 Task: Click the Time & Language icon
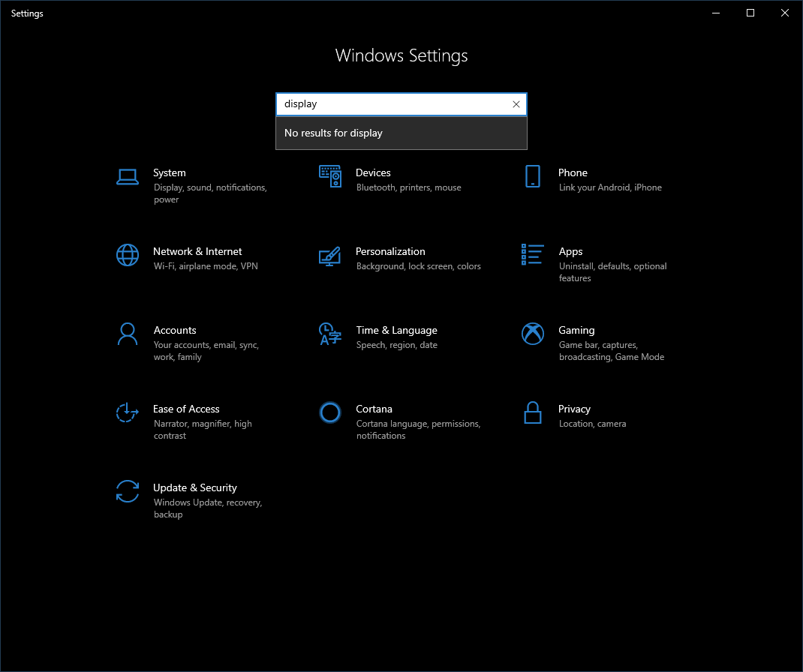329,334
